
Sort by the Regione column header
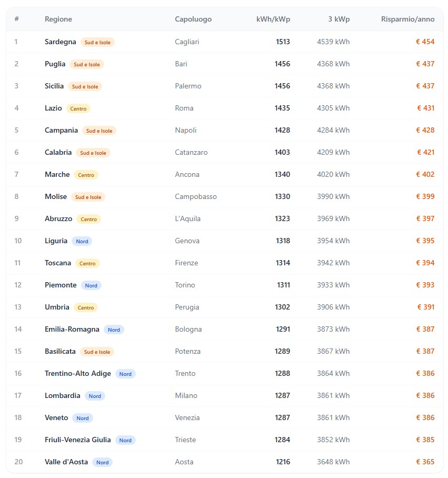[x=58, y=19]
